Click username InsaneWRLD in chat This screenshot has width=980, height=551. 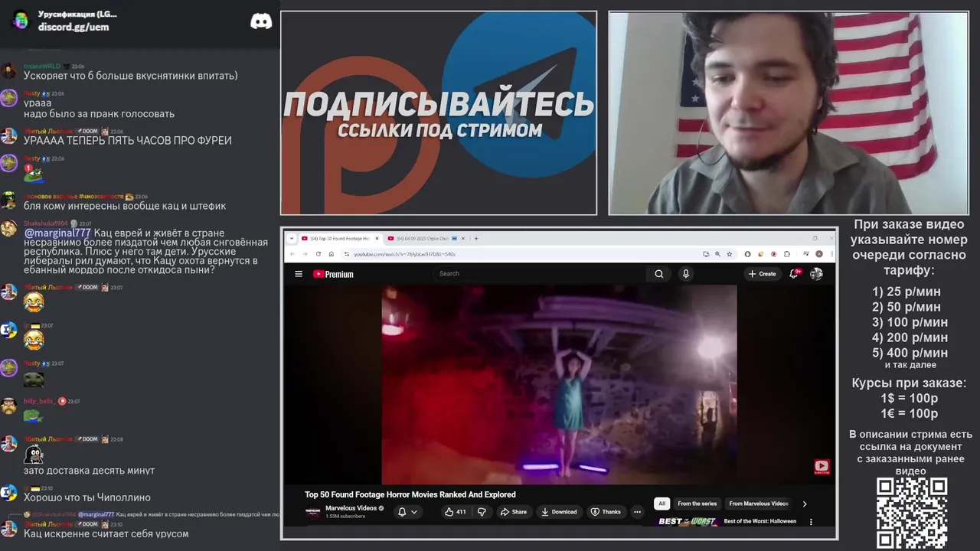click(x=42, y=67)
